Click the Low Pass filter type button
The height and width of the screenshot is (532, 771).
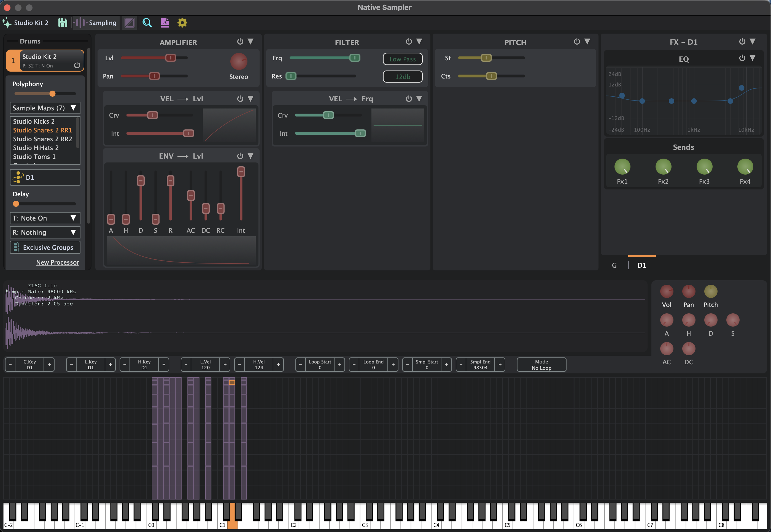coord(403,59)
